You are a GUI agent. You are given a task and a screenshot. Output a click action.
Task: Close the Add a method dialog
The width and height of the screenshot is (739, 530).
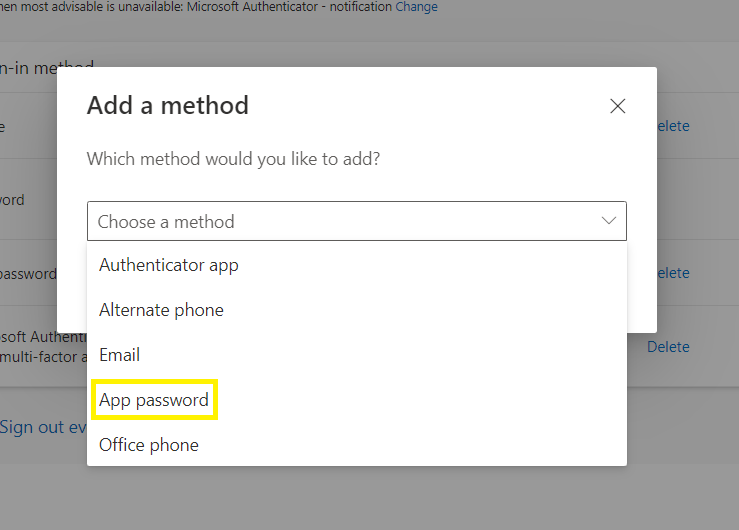coord(617,106)
